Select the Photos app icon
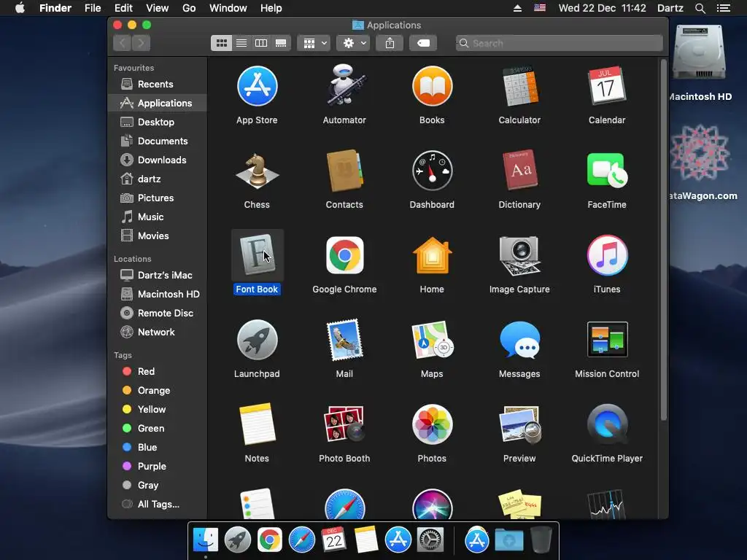 point(432,424)
